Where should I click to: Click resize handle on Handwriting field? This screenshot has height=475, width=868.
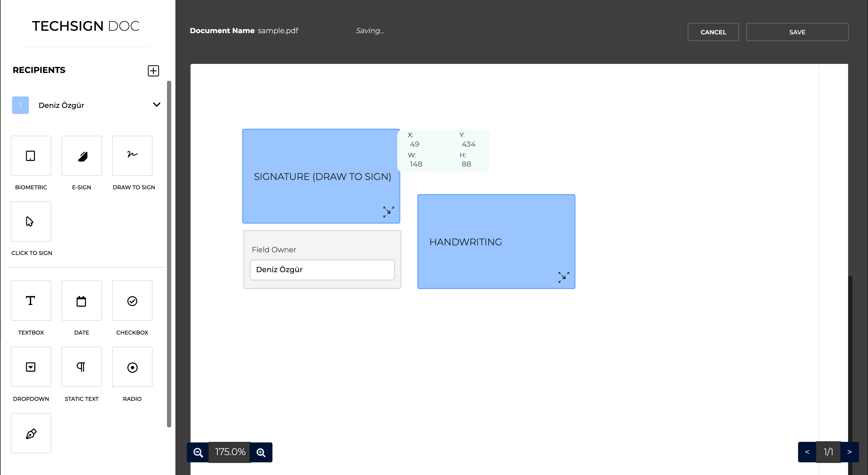pyautogui.click(x=564, y=277)
